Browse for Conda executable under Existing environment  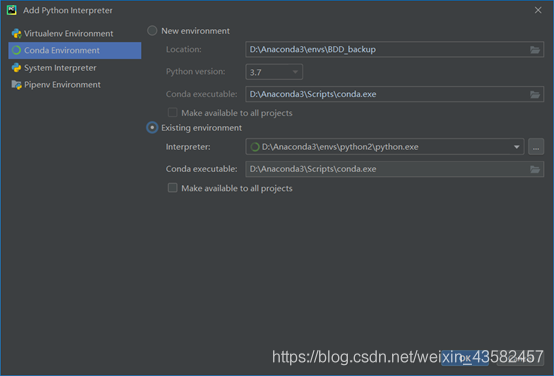pyautogui.click(x=535, y=169)
